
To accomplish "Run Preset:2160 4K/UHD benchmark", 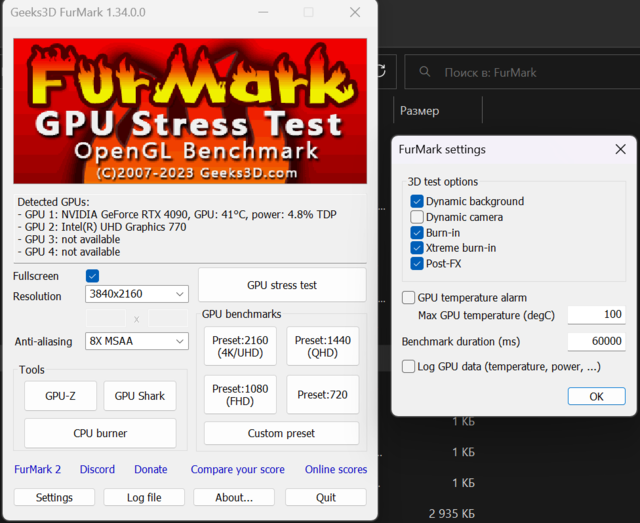I will click(240, 346).
